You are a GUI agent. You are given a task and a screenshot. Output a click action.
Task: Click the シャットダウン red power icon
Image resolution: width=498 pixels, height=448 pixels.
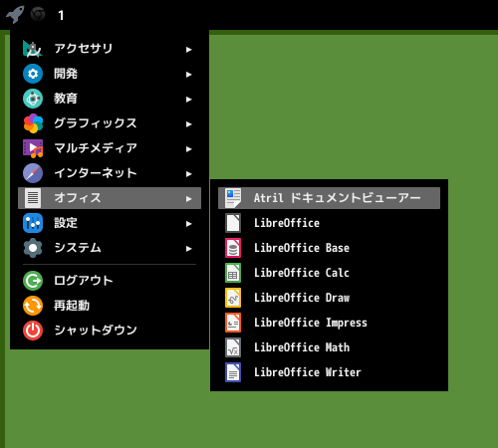[x=33, y=331]
